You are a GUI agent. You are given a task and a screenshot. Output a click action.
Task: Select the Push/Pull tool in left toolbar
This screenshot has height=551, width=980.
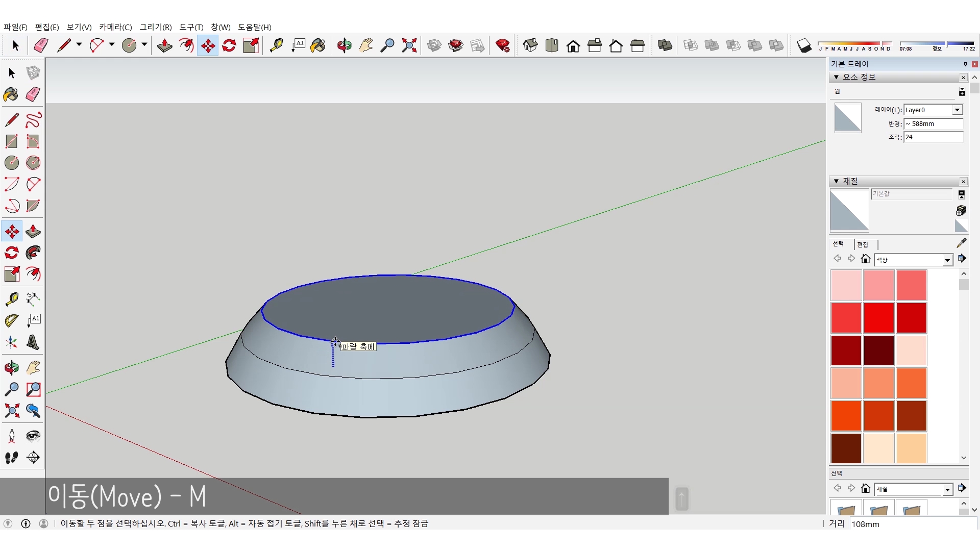(33, 232)
